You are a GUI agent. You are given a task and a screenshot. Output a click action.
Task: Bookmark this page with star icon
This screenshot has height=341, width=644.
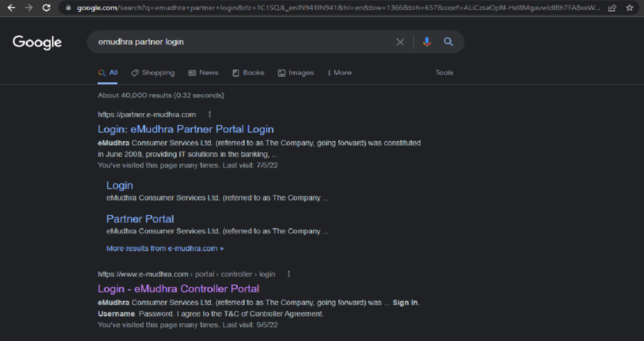(x=630, y=8)
